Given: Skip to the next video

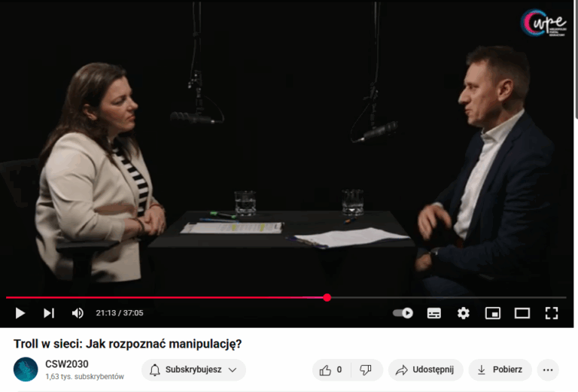Looking at the screenshot, I should pos(49,313).
